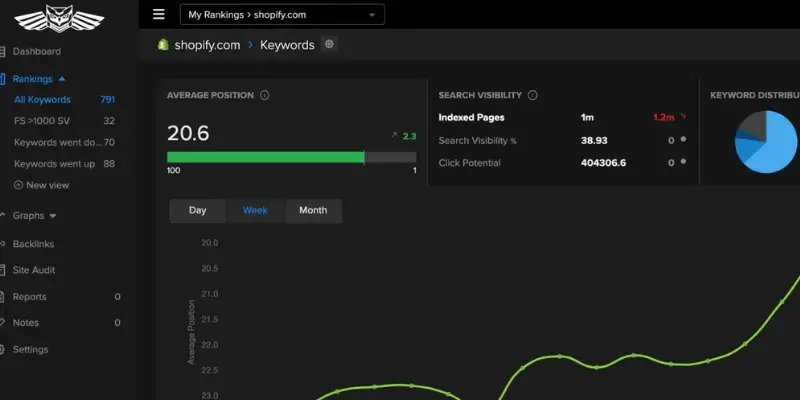Click the Search Visibility info icon

(533, 95)
